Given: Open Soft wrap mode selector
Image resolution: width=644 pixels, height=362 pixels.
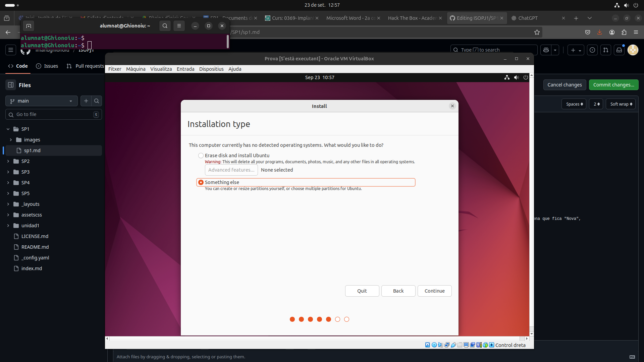Looking at the screenshot, I should (621, 104).
